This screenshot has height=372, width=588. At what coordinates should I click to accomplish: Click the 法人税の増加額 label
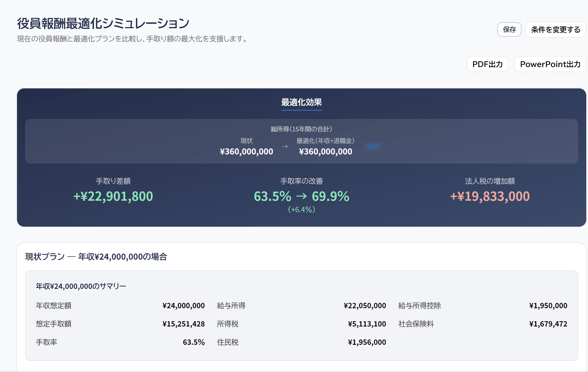click(490, 181)
